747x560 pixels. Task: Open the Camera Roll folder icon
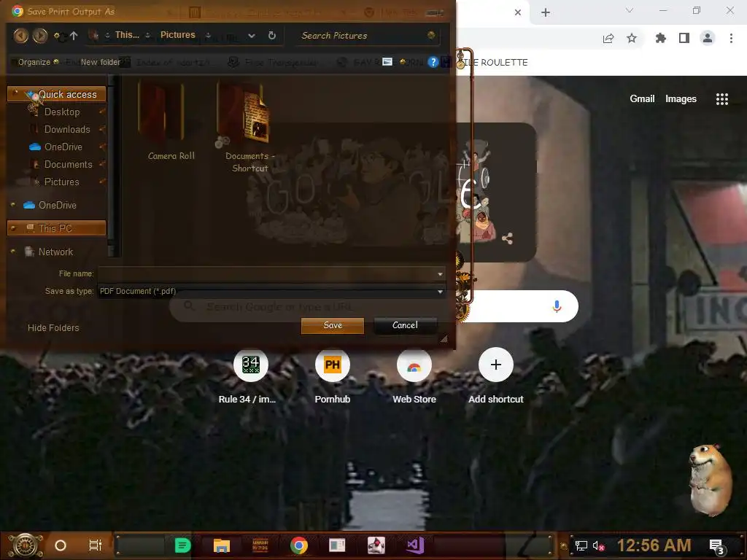[161, 112]
